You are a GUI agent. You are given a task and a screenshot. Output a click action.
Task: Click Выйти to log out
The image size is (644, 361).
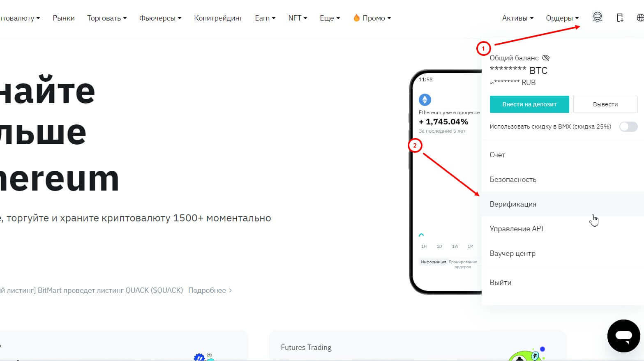point(500,283)
